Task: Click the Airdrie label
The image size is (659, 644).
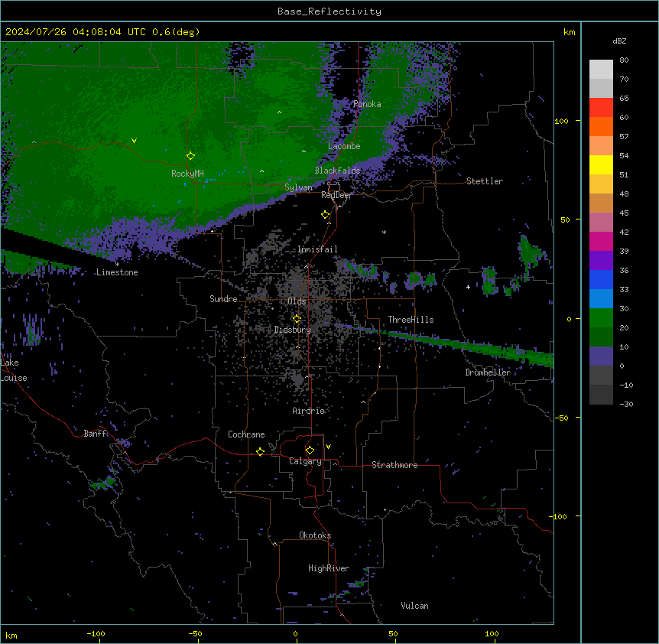Action: click(x=309, y=411)
